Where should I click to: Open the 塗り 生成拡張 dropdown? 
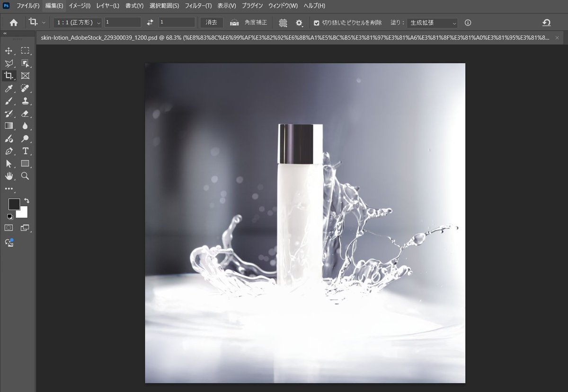tap(431, 22)
